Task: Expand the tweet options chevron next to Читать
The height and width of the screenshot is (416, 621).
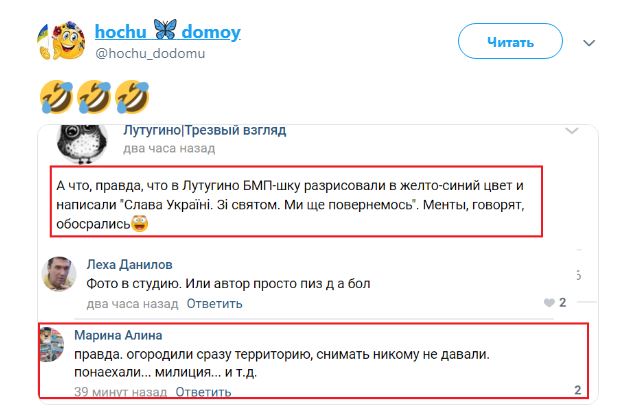Action: (x=589, y=43)
